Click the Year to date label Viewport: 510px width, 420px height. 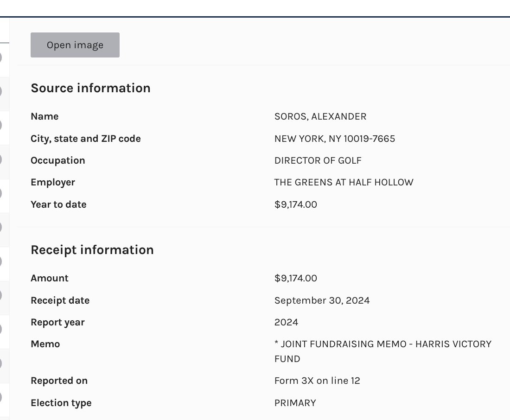click(x=58, y=204)
